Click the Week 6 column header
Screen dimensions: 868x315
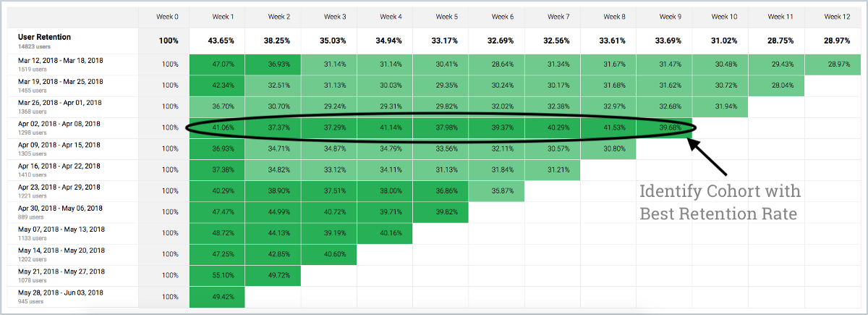(x=497, y=16)
